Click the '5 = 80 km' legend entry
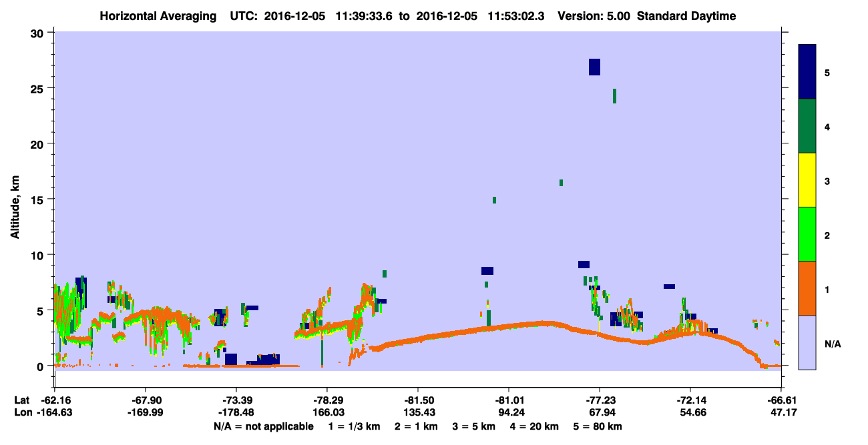Image resolution: width=868 pixels, height=445 pixels. [x=598, y=426]
